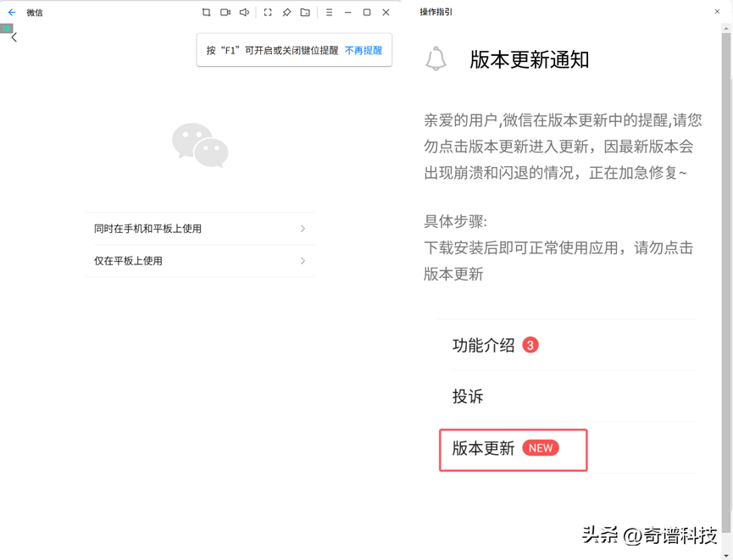Click the 具体步骤 text
Screen dimensions: 733x560
[455, 221]
